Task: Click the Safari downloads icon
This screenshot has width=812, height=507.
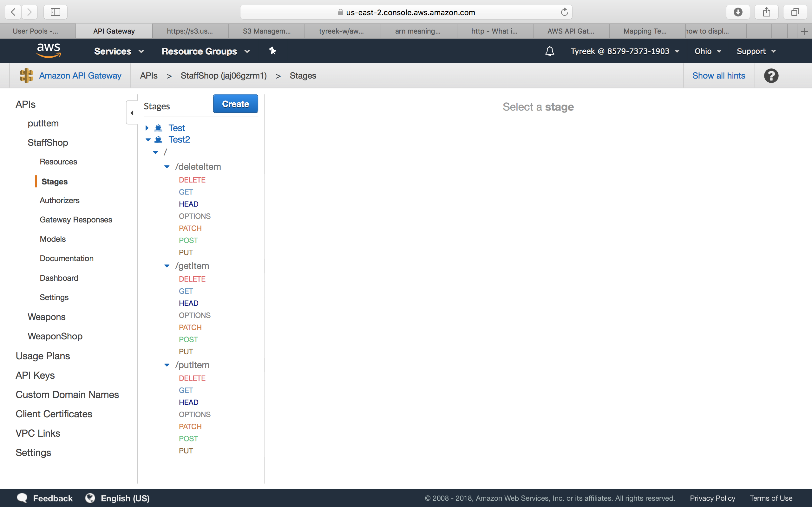Action: pyautogui.click(x=737, y=12)
